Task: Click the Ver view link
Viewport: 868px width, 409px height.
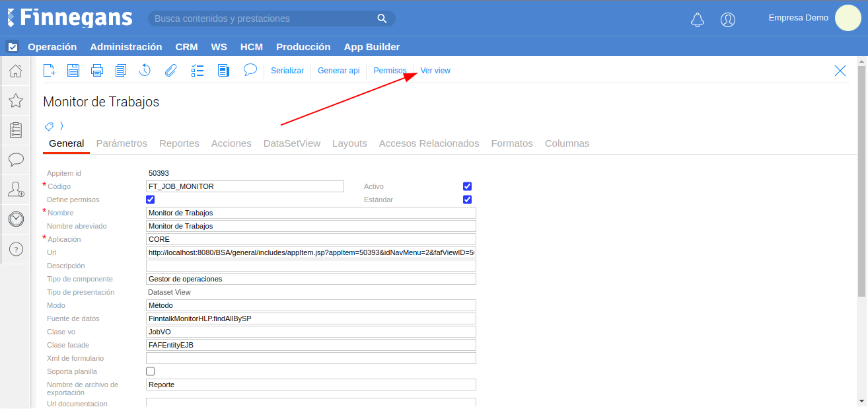Action: click(x=435, y=71)
